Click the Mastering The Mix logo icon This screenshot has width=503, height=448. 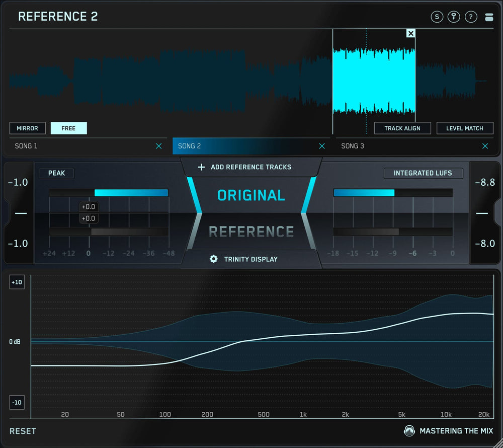pos(409,431)
